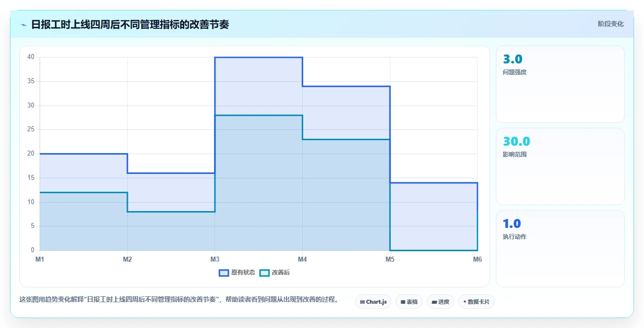Click the chart title 日报工时上线四周后不同管理指标的改善节奏
The height and width of the screenshot is (328, 644).
point(130,25)
